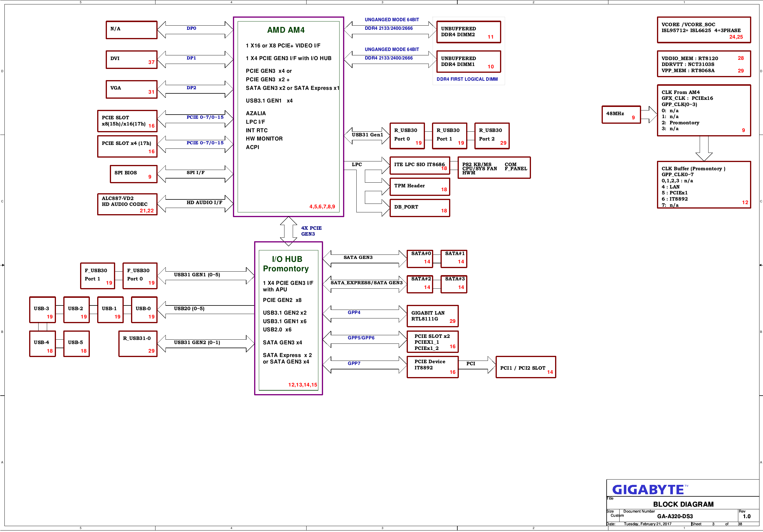Select the SATA#0 block
Screen dimensions: 763x532
(x=420, y=259)
